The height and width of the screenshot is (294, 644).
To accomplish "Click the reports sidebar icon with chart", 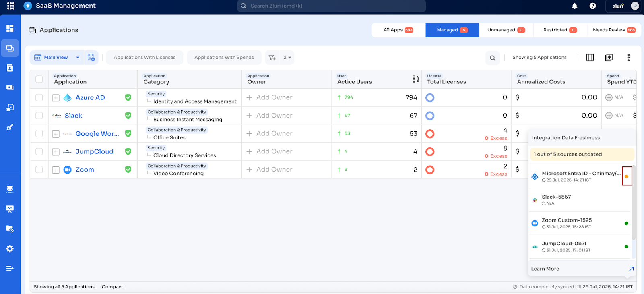I will coord(10,209).
